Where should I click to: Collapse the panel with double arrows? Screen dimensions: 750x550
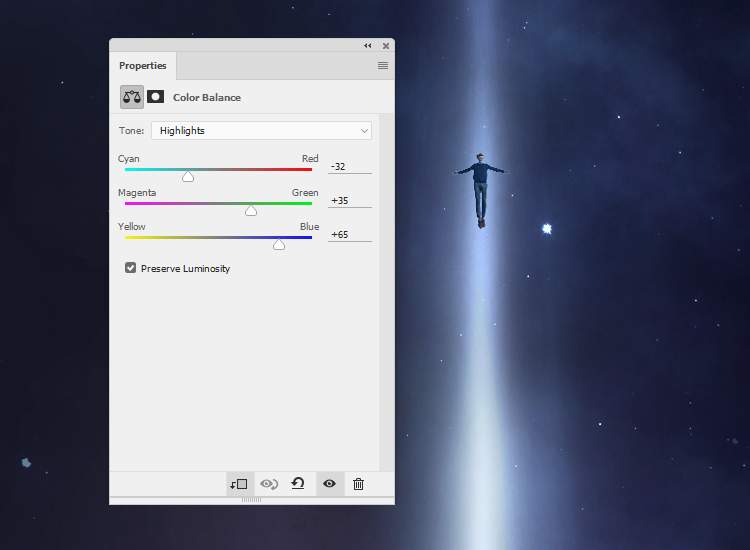click(367, 46)
